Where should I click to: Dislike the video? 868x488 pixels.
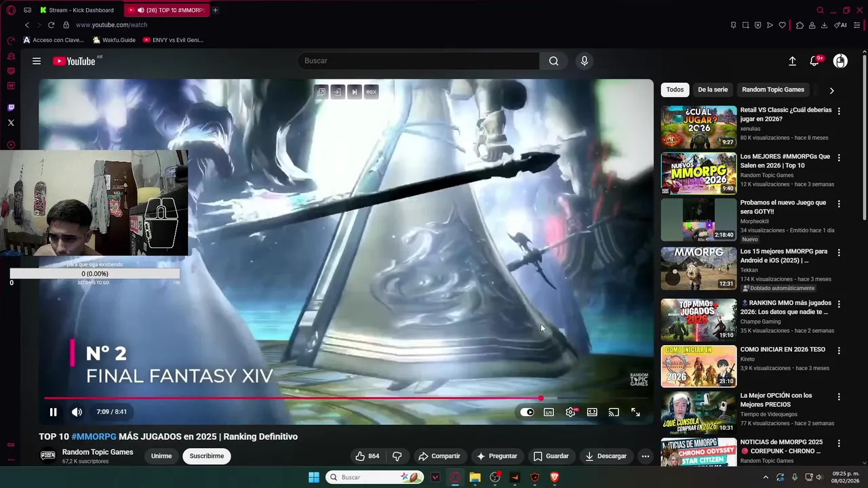(x=397, y=456)
